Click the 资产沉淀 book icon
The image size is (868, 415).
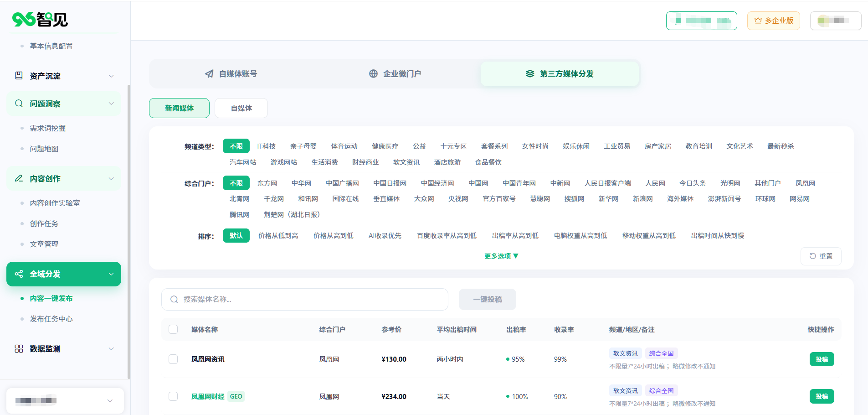pos(19,76)
